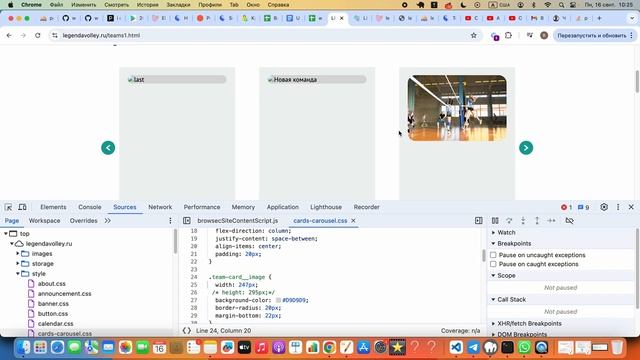The image size is (640, 360).
Task: Open the Memory panel
Action: click(243, 207)
